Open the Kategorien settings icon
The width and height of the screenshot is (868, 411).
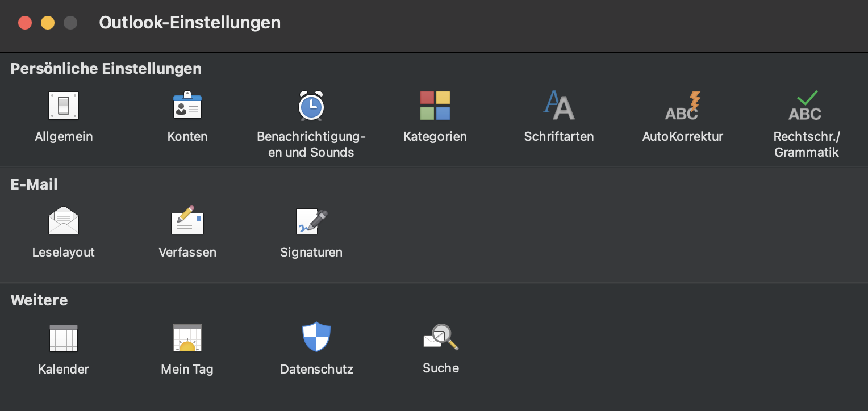point(435,106)
